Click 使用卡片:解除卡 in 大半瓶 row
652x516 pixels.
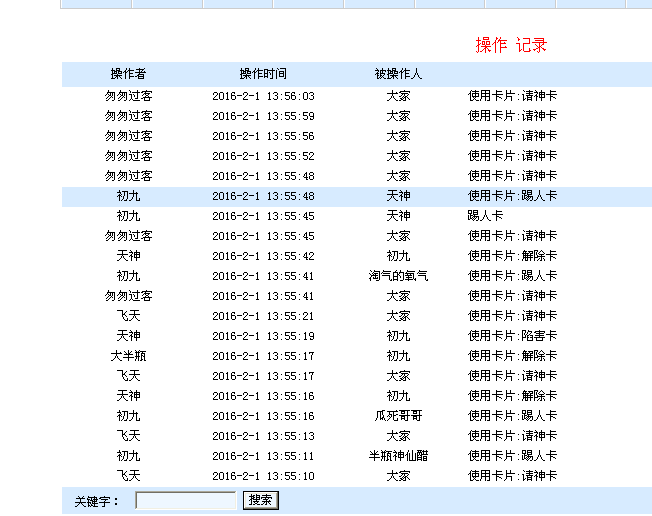512,356
